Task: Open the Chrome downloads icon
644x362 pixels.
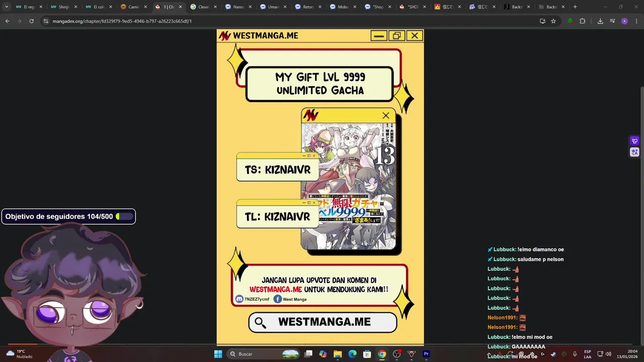Action: pyautogui.click(x=600, y=21)
